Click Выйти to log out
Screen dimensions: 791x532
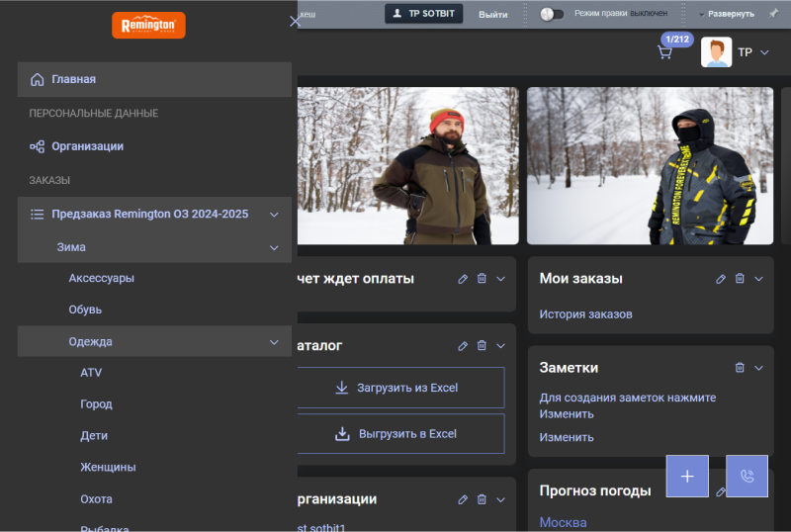pyautogui.click(x=492, y=15)
